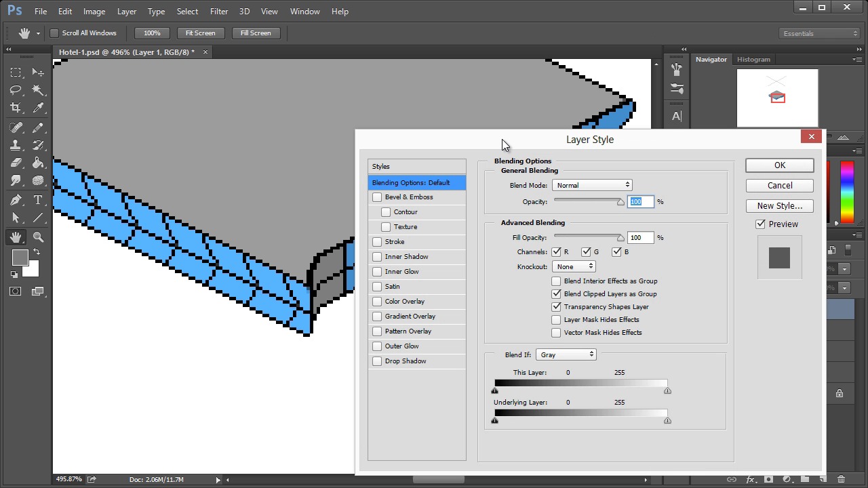Choose the Paint Bucket tool
This screenshot has height=488, width=868.
pos(38,163)
